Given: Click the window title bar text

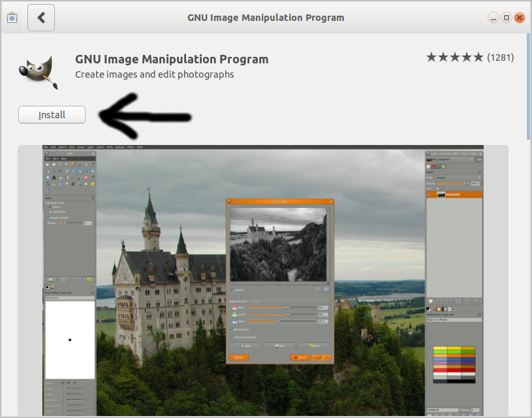Looking at the screenshot, I should [x=266, y=18].
